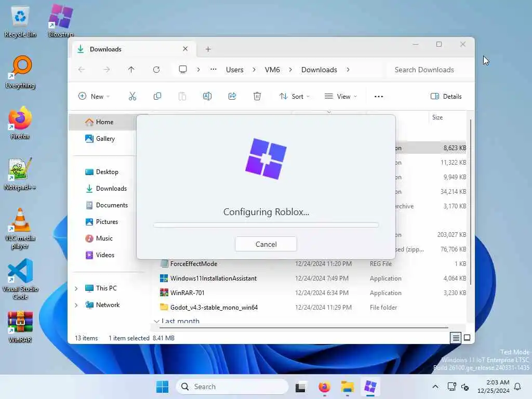
Task: Click Users in breadcrumb path
Action: 235,70
